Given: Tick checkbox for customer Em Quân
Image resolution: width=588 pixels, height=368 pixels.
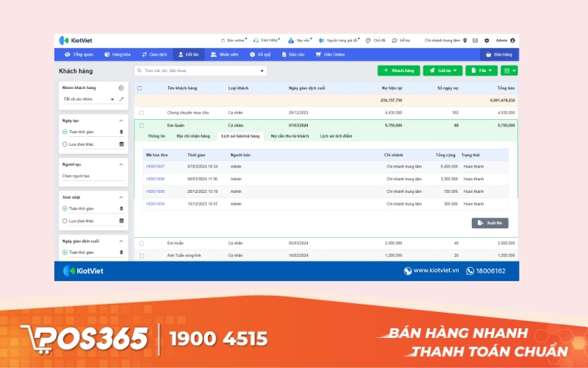Looking at the screenshot, I should click(x=141, y=125).
